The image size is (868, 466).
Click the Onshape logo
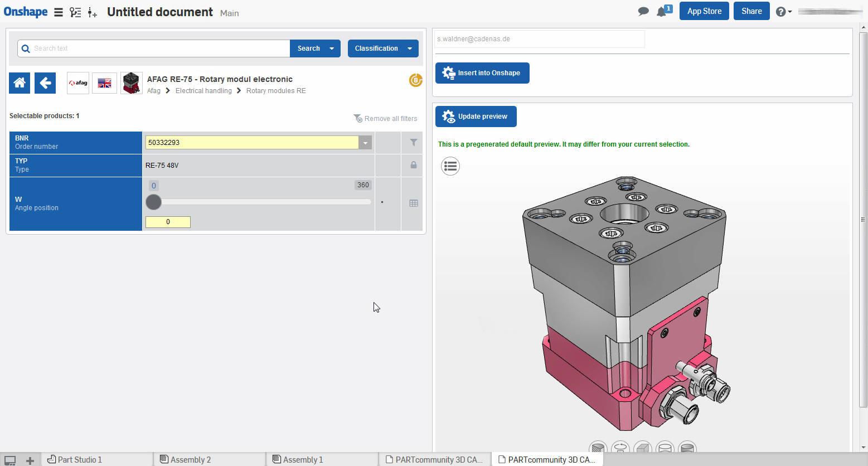coord(26,12)
